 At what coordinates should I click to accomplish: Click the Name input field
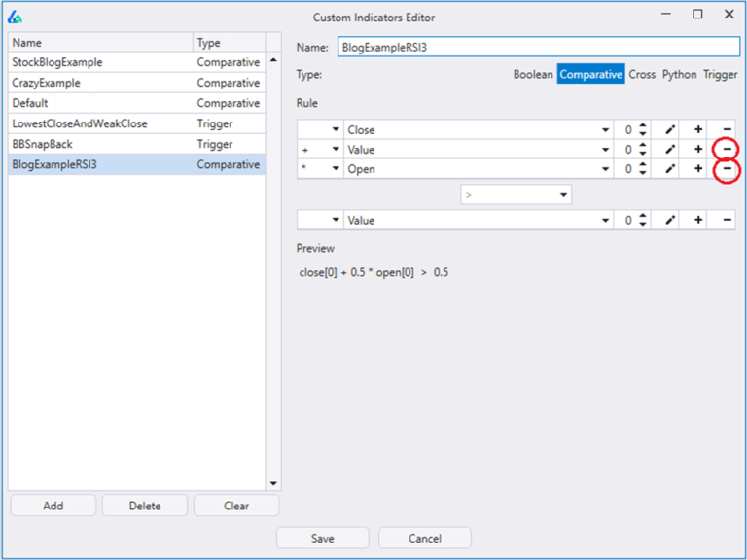coord(539,47)
